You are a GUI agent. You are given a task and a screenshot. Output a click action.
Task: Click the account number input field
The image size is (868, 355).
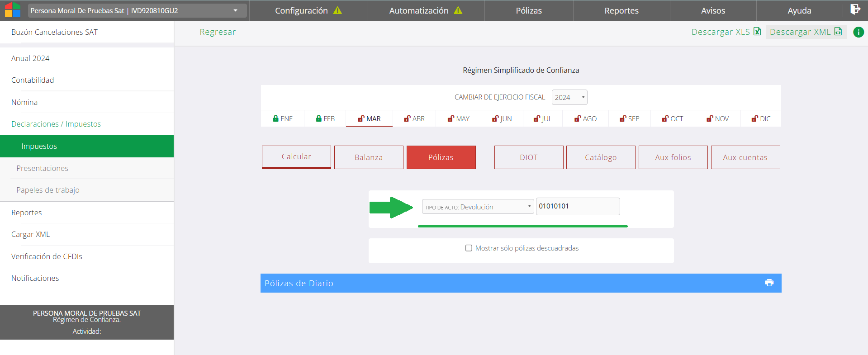[577, 206]
